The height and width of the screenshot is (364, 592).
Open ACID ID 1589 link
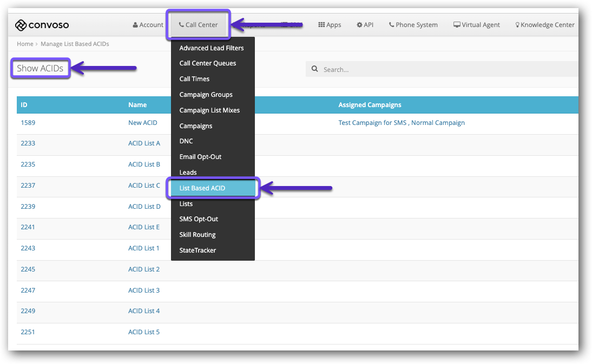(x=28, y=123)
